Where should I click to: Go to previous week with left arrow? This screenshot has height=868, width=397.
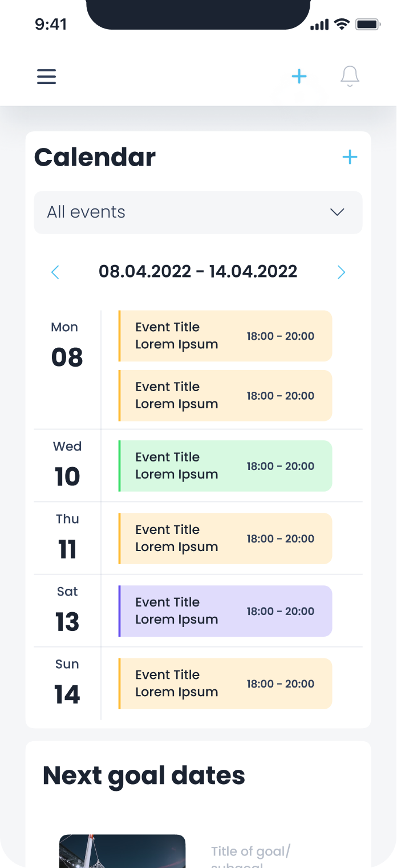(x=55, y=272)
